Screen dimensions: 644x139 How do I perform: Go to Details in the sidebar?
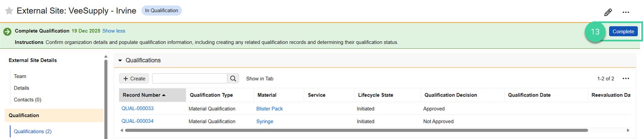21,88
